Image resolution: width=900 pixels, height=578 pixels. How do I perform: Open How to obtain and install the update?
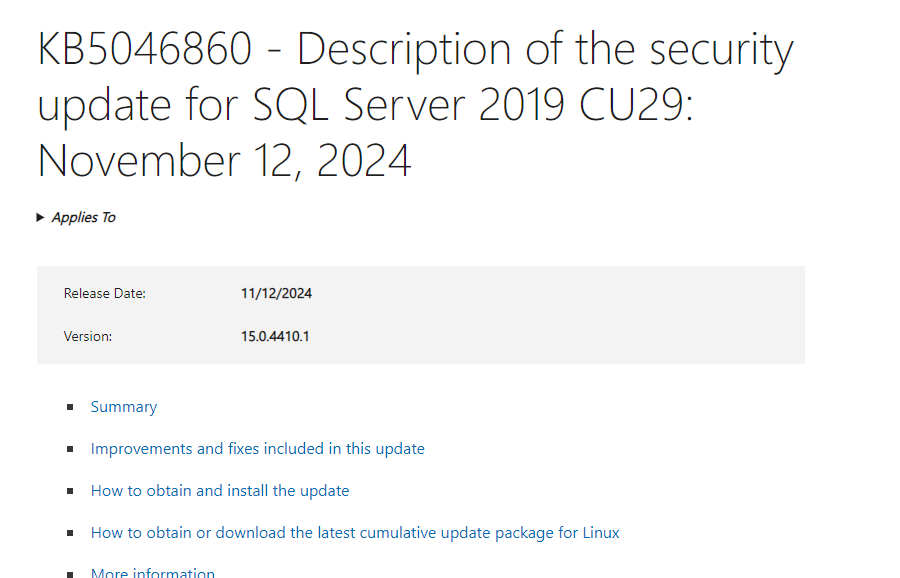coord(220,491)
